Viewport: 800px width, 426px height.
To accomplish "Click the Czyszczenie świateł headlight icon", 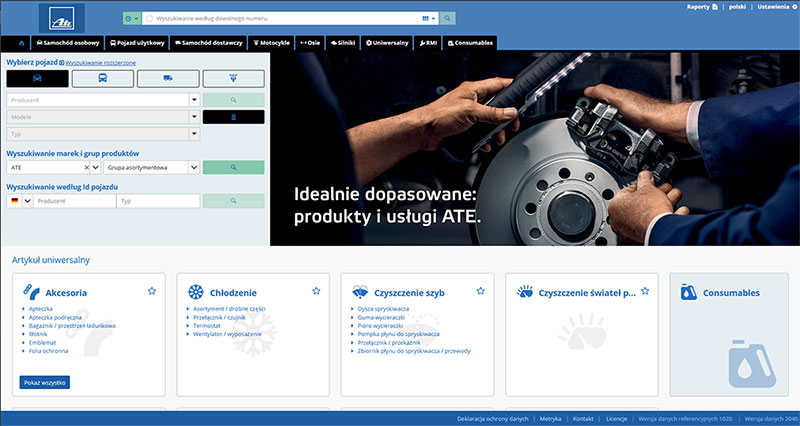I will pyautogui.click(x=524, y=292).
